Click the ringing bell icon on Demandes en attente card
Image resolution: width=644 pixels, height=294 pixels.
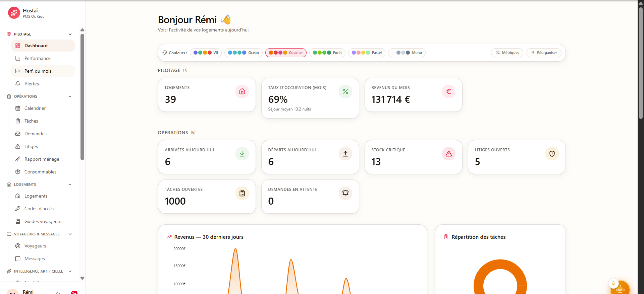345,193
